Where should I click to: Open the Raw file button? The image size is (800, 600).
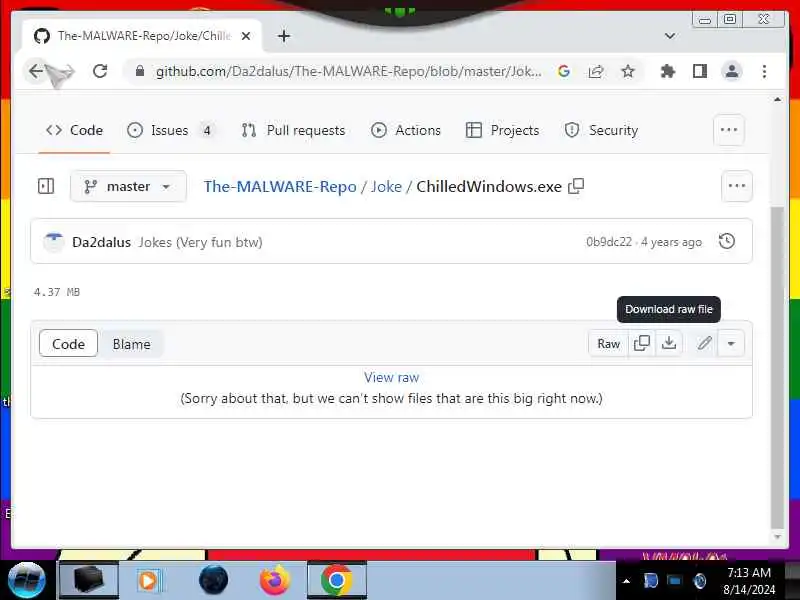608,343
